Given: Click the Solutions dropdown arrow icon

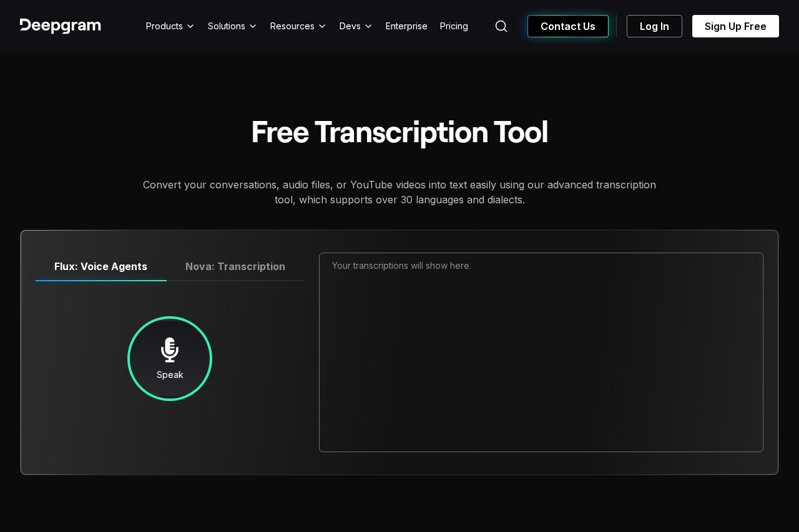Looking at the screenshot, I should click(253, 26).
